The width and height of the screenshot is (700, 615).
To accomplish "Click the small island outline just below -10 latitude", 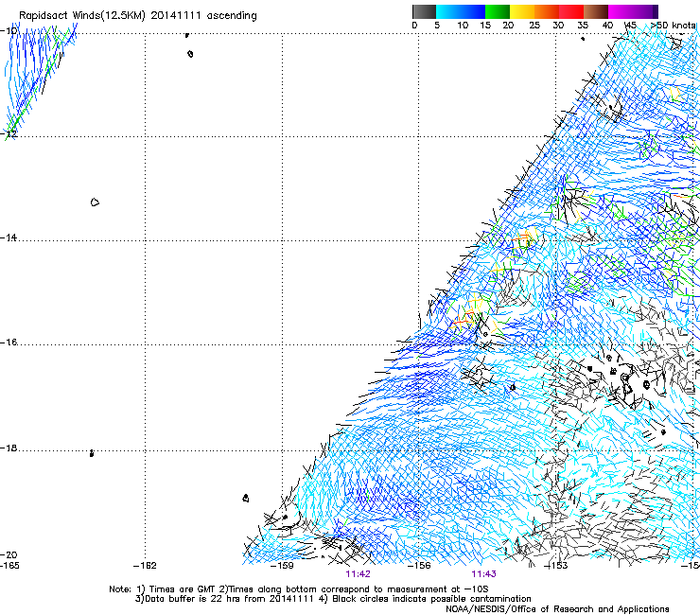I will tap(190, 54).
